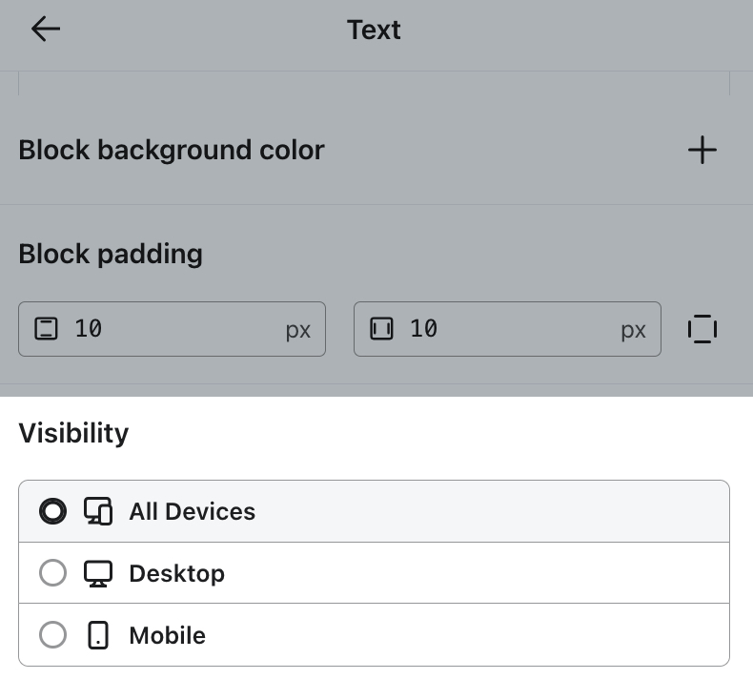
Task: Click the Block background color label
Action: (x=172, y=150)
